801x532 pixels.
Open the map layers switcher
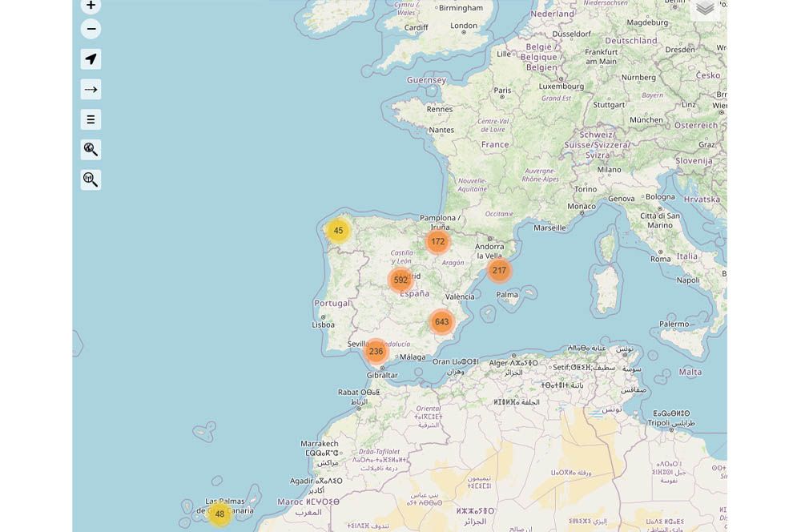click(706, 8)
